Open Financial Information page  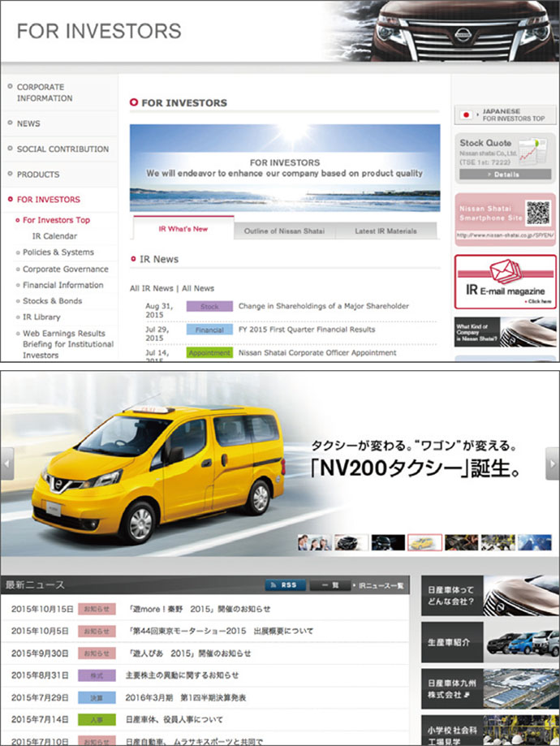(x=62, y=285)
